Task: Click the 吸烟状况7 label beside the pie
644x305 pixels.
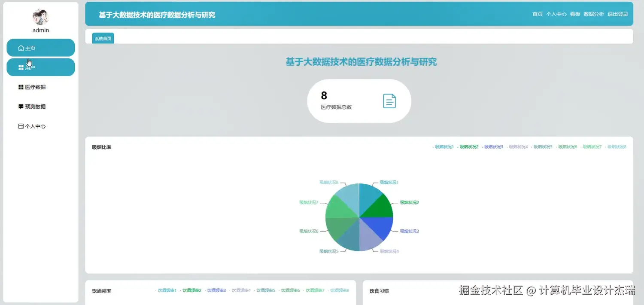Action: tap(309, 202)
